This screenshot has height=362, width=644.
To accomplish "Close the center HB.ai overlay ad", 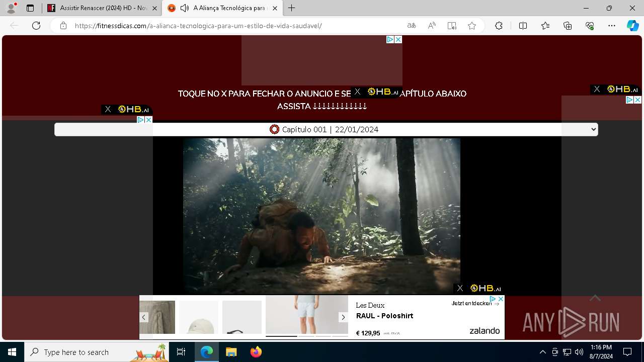I will 357,92.
